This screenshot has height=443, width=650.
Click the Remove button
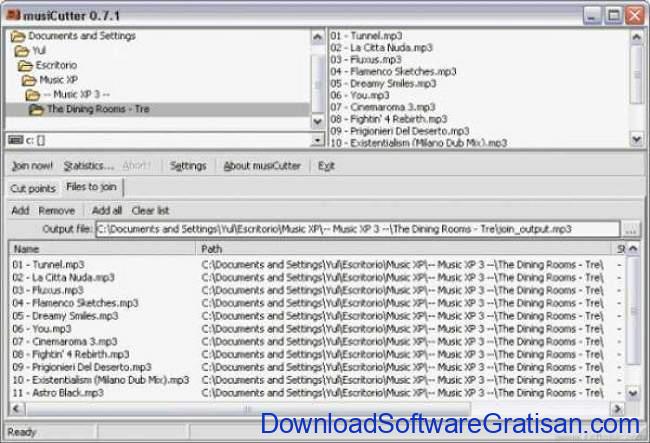pyautogui.click(x=57, y=211)
